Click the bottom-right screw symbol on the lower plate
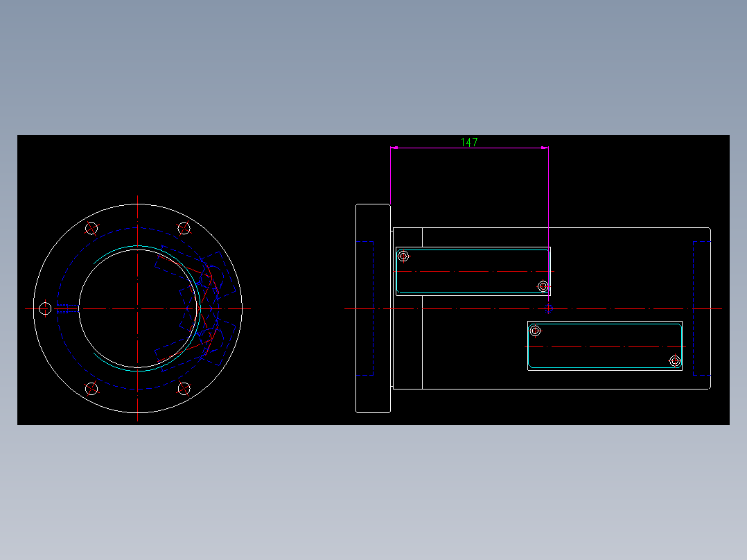 coord(674,362)
